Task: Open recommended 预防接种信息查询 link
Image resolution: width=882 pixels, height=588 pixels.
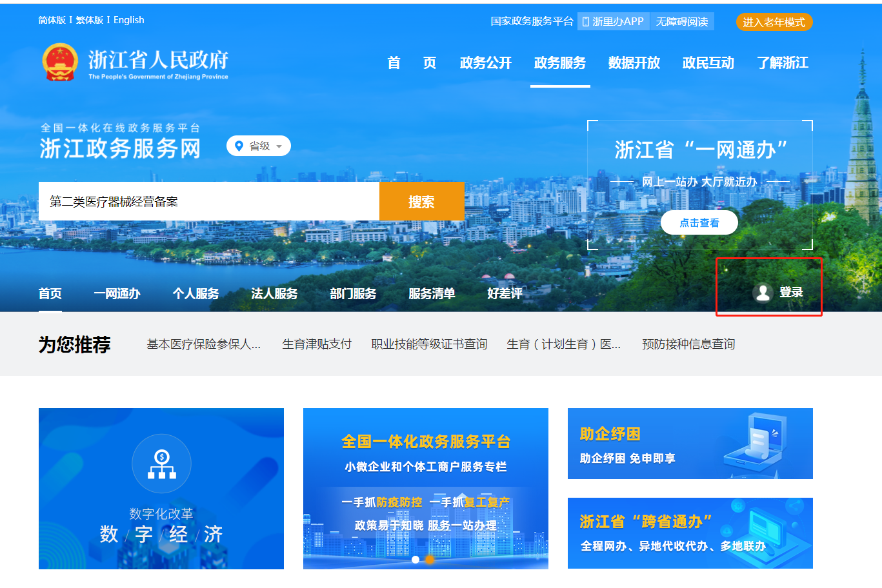Action: pos(688,344)
